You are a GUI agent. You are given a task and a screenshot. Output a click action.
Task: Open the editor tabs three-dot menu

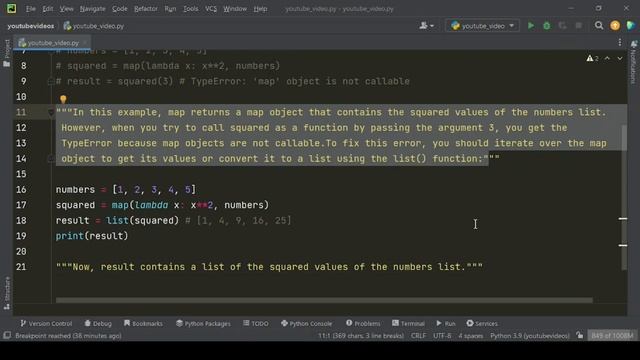[620, 42]
